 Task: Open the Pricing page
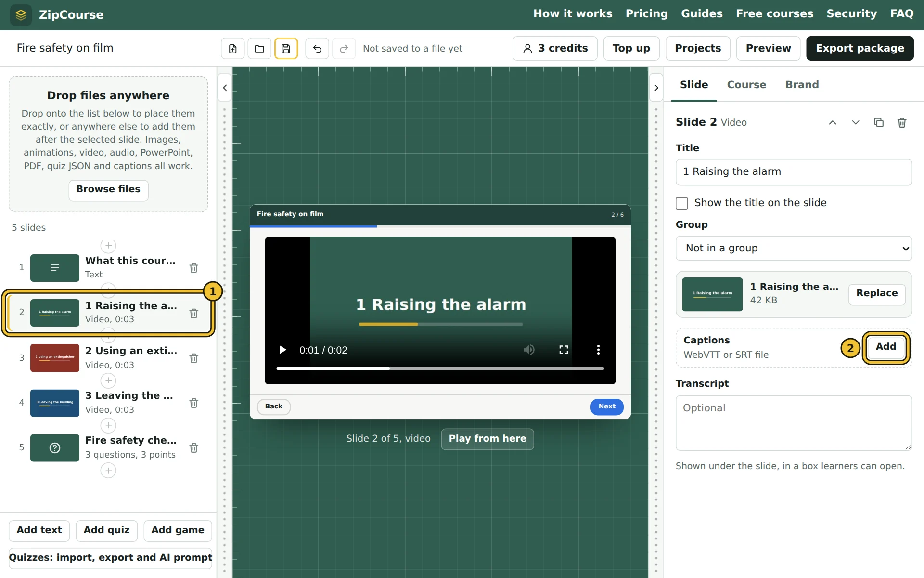click(646, 14)
